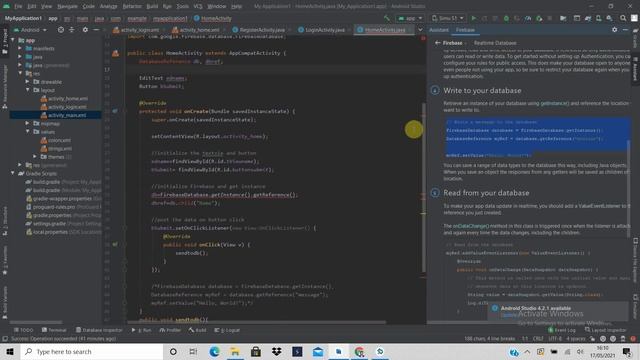This screenshot has width=640, height=360.
Task: Go back with Firebase arrow
Action: pyautogui.click(x=438, y=43)
